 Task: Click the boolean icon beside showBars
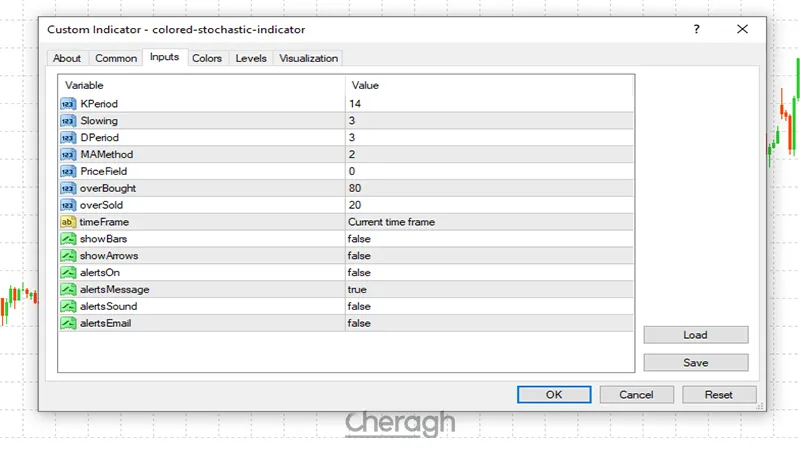tap(68, 239)
